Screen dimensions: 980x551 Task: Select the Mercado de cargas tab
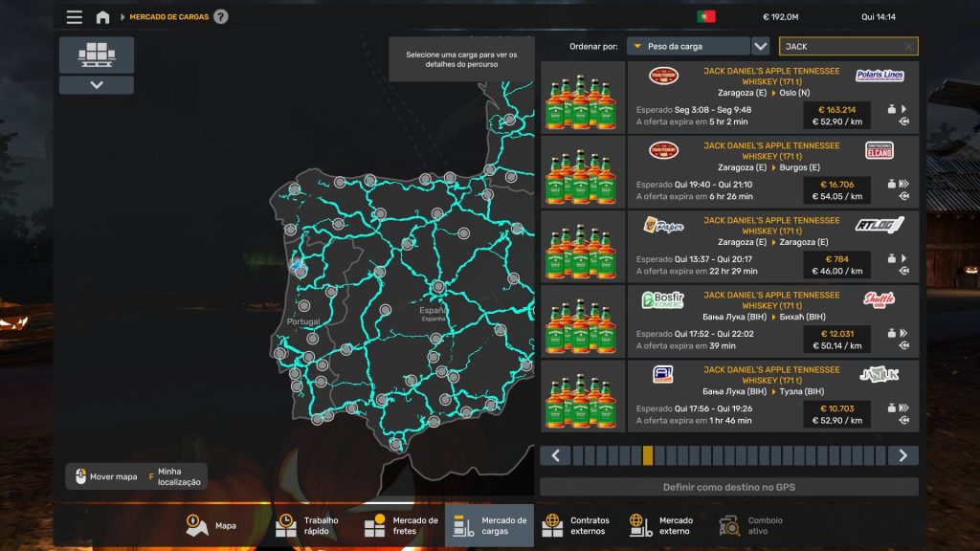489,525
